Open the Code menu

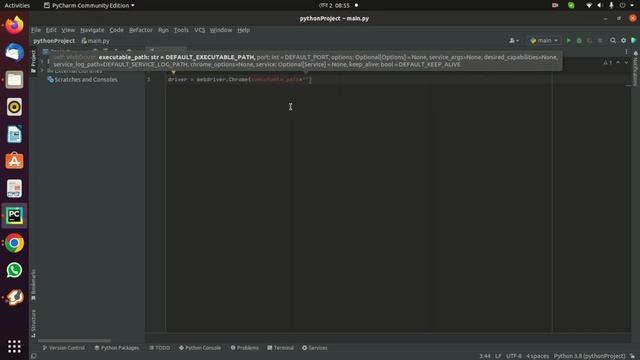(x=116, y=30)
